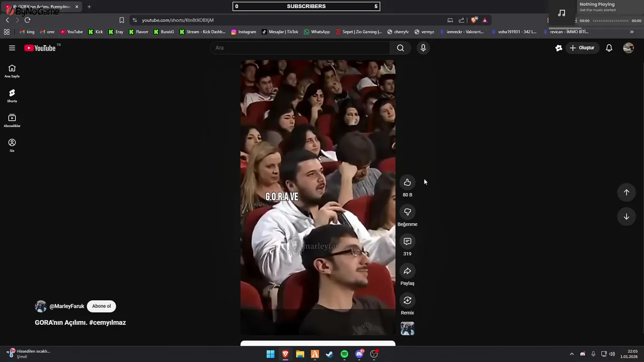Share the short with Paylaş
The height and width of the screenshot is (362, 644).
pos(408,271)
